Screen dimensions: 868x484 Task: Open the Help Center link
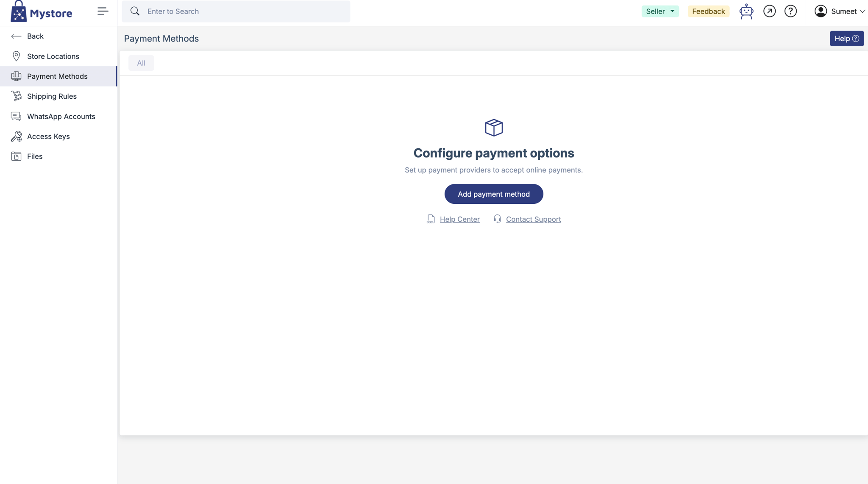pyautogui.click(x=459, y=219)
